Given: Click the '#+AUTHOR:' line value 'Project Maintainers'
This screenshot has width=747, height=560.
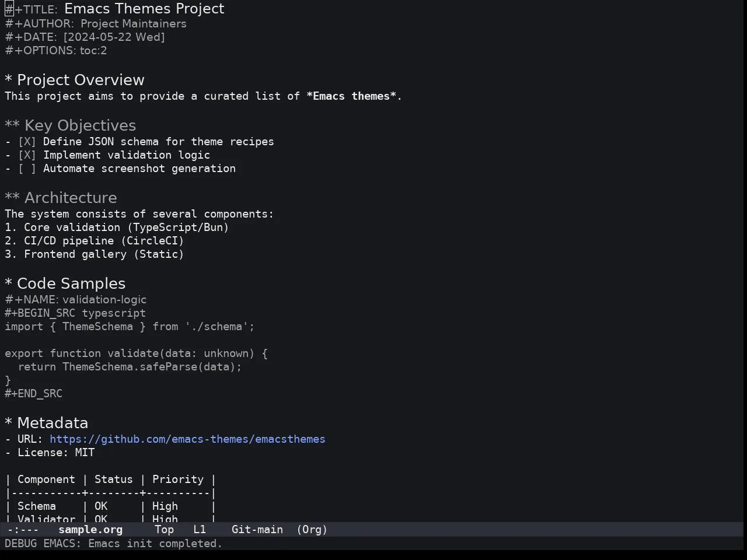Looking at the screenshot, I should point(134,24).
